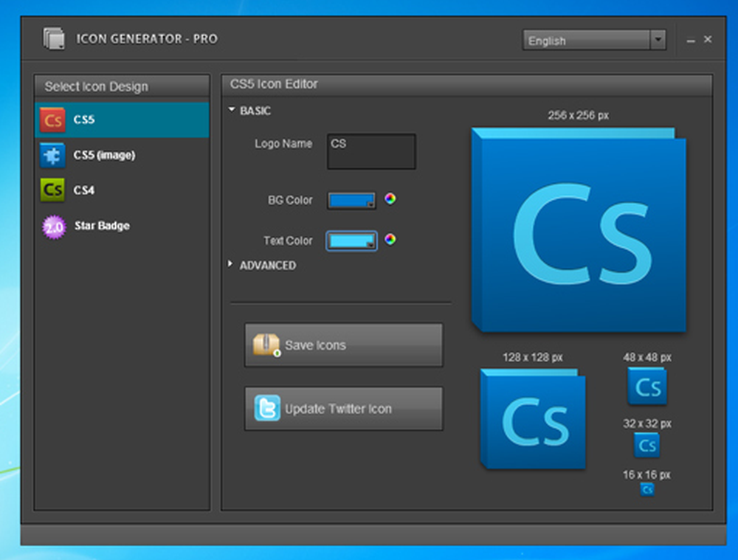Screen dimensions: 738x560
Task: Click the language dropdown arrow button
Action: pyautogui.click(x=658, y=40)
